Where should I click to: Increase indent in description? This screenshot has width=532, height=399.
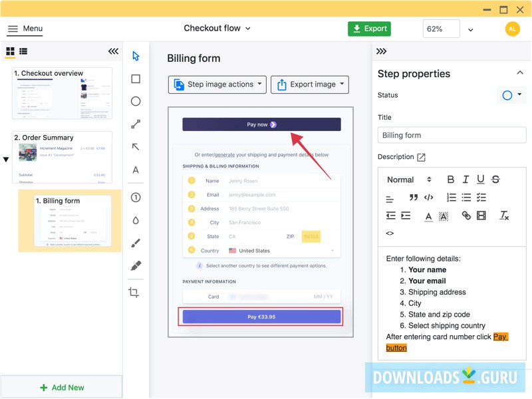[406, 215]
